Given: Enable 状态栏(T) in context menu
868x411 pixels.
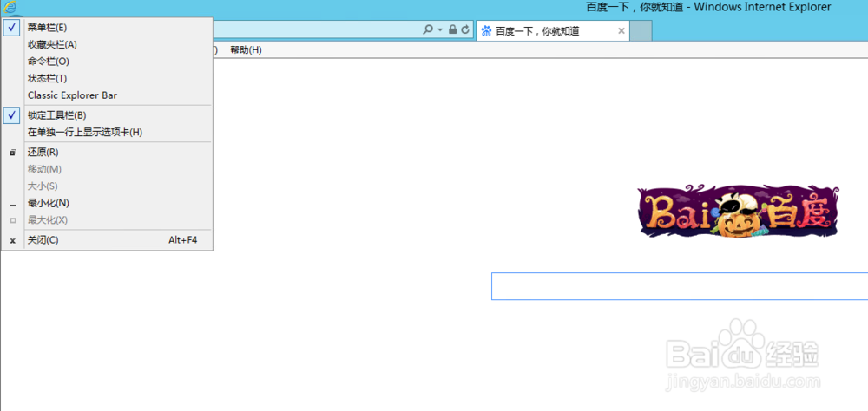Looking at the screenshot, I should pyautogui.click(x=107, y=79).
